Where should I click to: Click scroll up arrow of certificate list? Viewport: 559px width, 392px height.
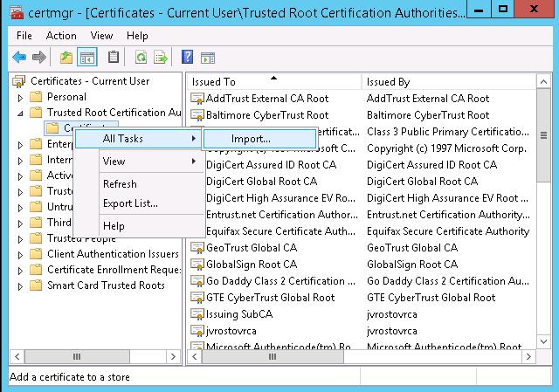pyautogui.click(x=543, y=82)
